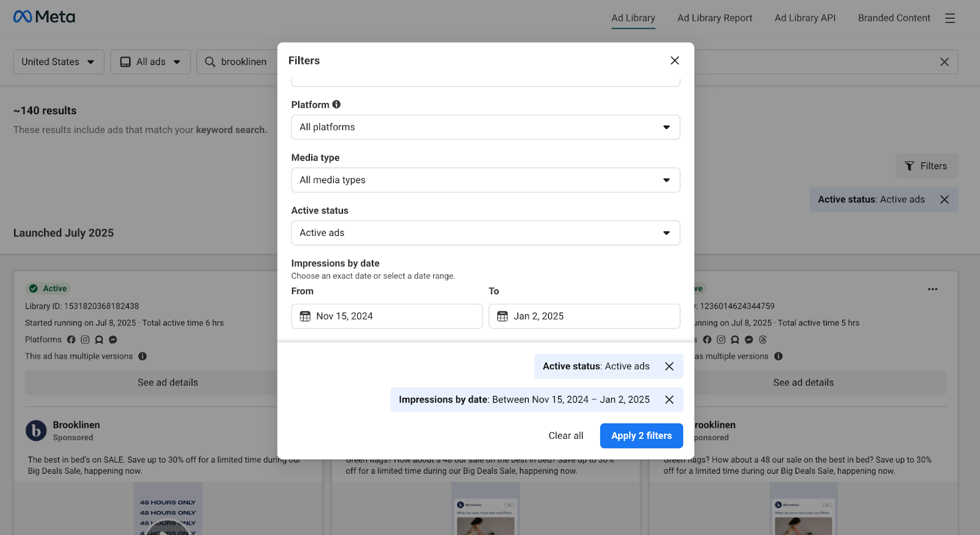Go to the Ad Library API tab
980x535 pixels.
804,18
